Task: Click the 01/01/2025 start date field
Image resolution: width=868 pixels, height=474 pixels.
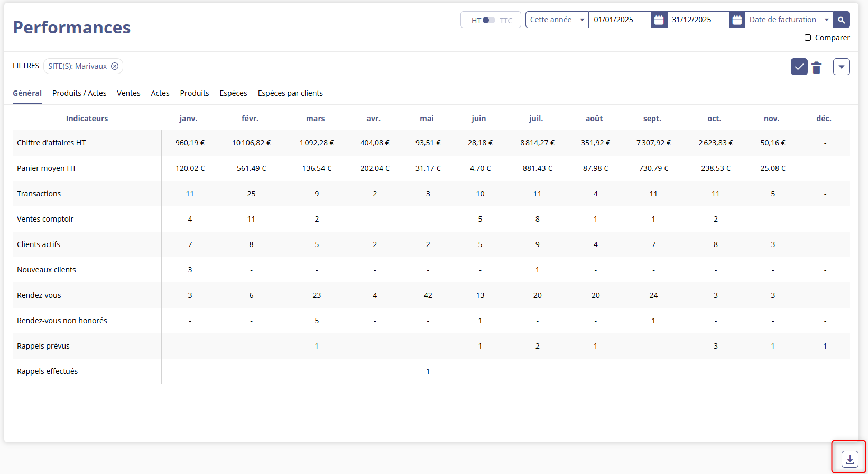Action: (x=619, y=20)
